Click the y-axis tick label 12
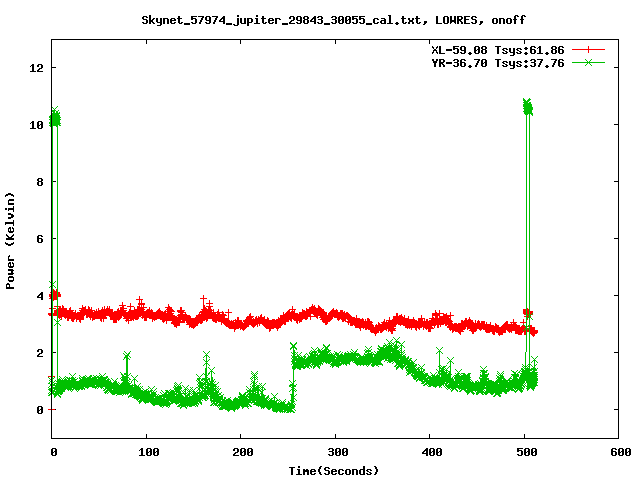The width and height of the screenshot is (640, 480). 36,68
